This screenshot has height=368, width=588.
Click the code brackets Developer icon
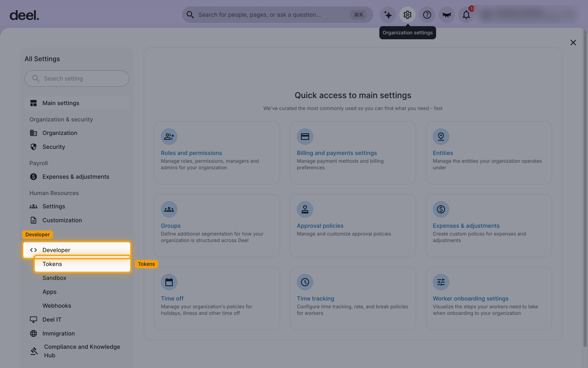pos(33,250)
